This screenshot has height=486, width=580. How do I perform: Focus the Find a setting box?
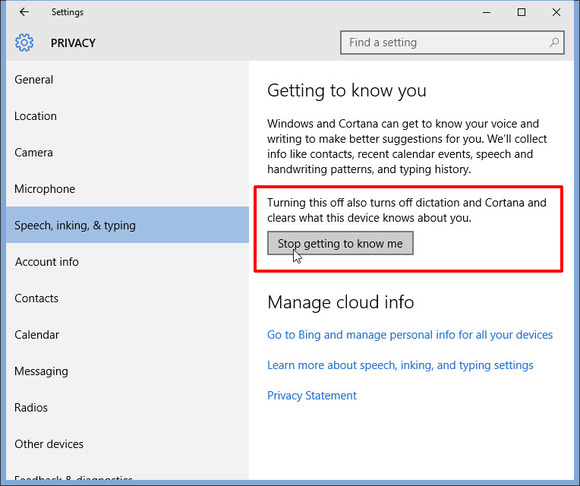pos(452,43)
